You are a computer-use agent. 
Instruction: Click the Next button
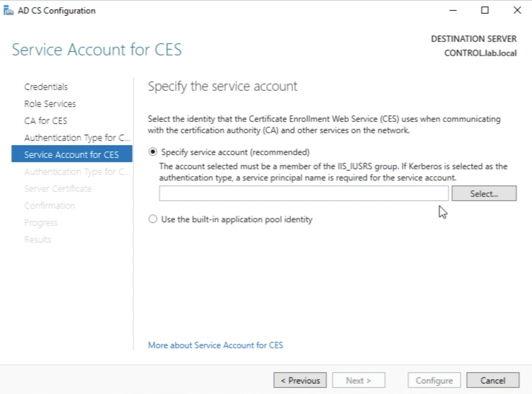tap(358, 381)
